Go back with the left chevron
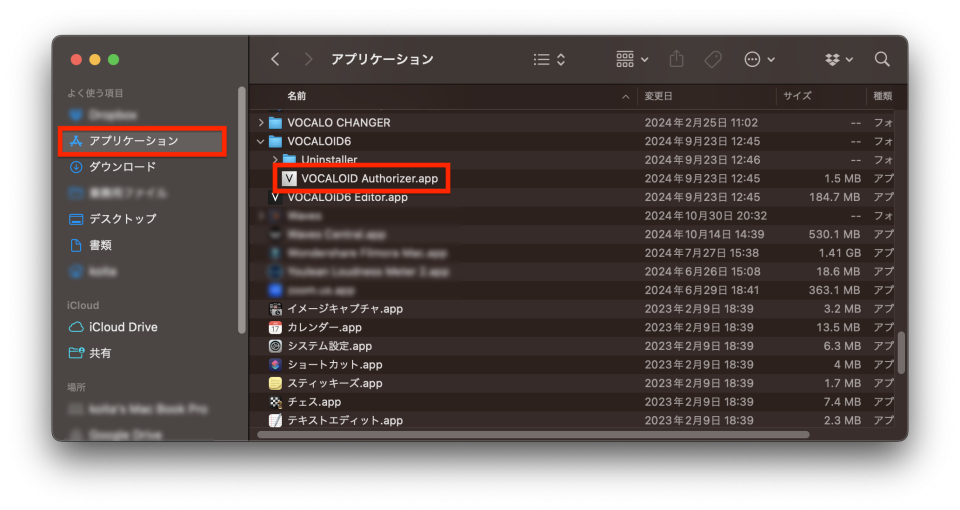Viewport: 960px width, 510px height. click(x=276, y=59)
